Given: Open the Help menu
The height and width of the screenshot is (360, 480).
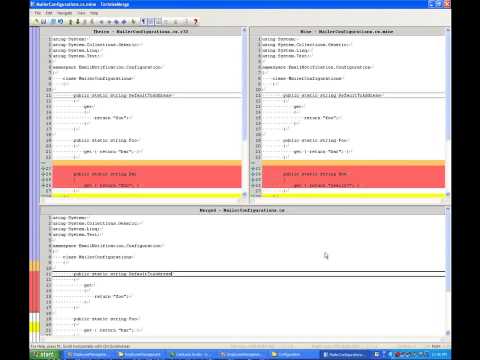Looking at the screenshot, I should pos(94,13).
